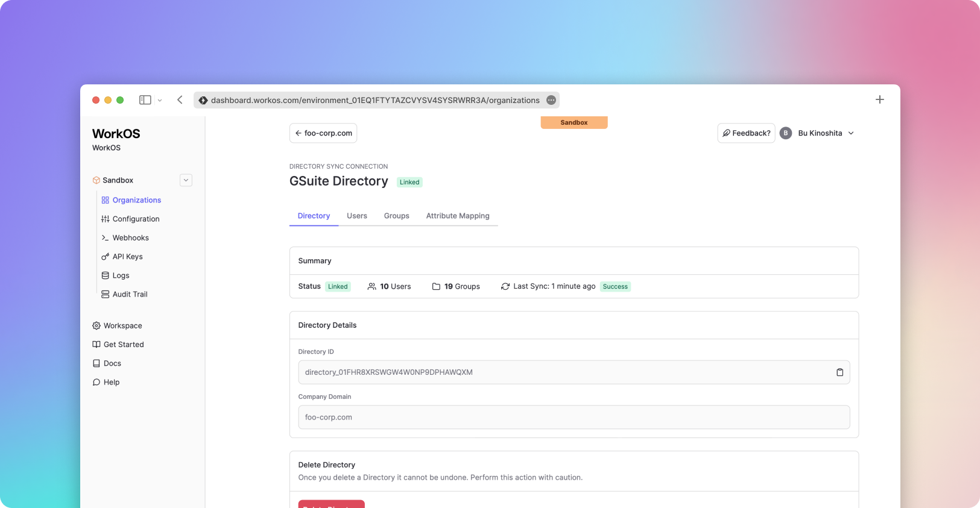Open Audit Trail in the sidebar
Viewport: 980px width, 508px height.
pos(124,294)
